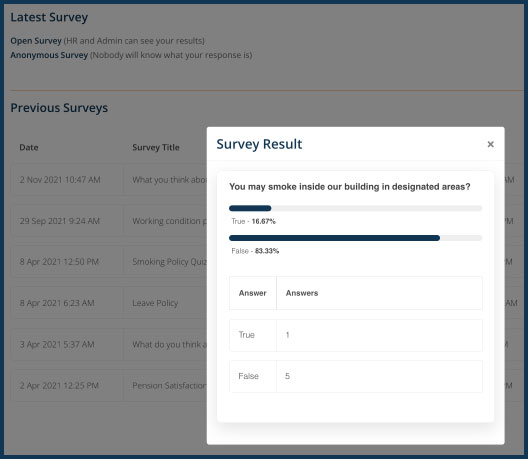The image size is (528, 459).
Task: Open the 'What you think abo' survey title
Action: point(169,179)
